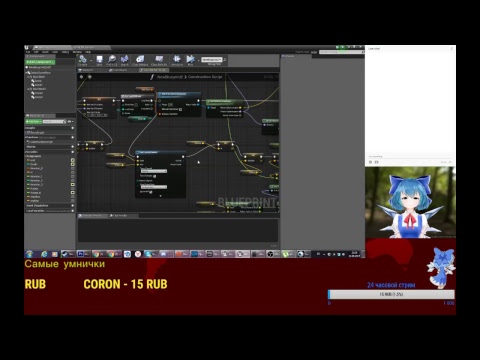
Task: Toggle visibility eye of the Chunk variable
Action: (72, 164)
